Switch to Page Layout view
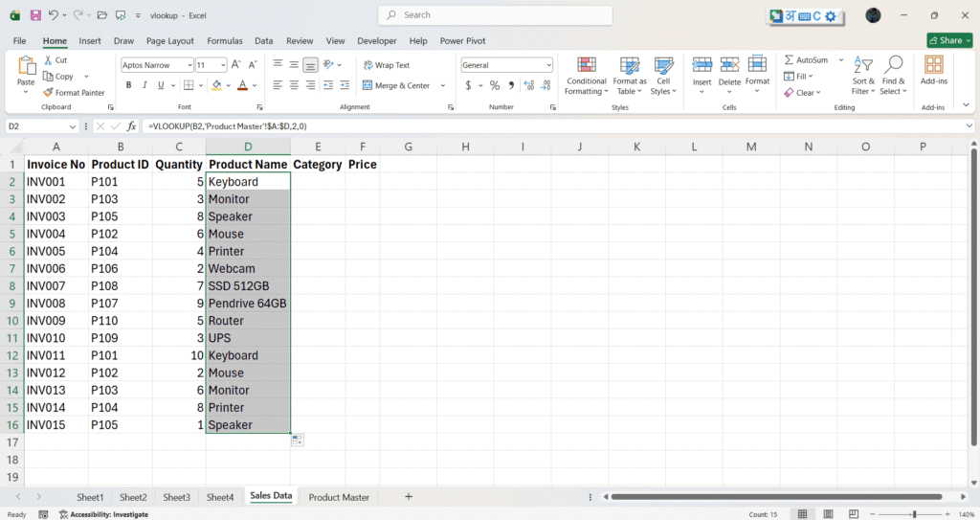 [828, 514]
